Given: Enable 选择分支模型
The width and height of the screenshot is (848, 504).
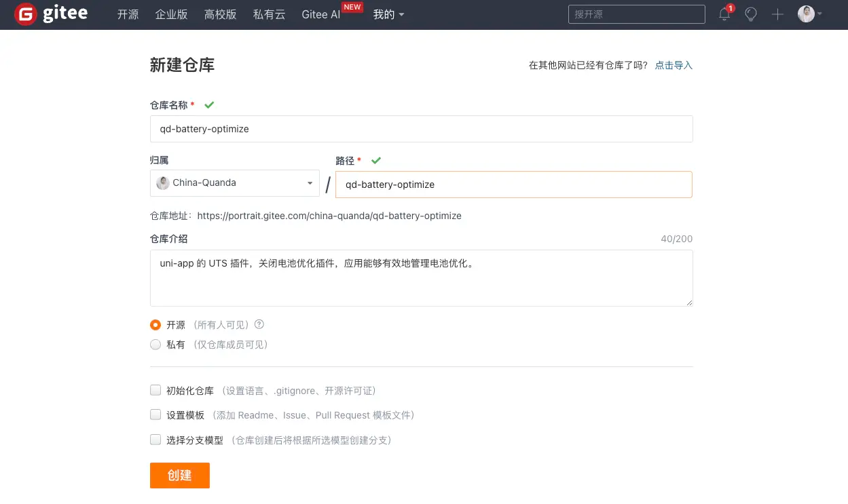Looking at the screenshot, I should 155,440.
